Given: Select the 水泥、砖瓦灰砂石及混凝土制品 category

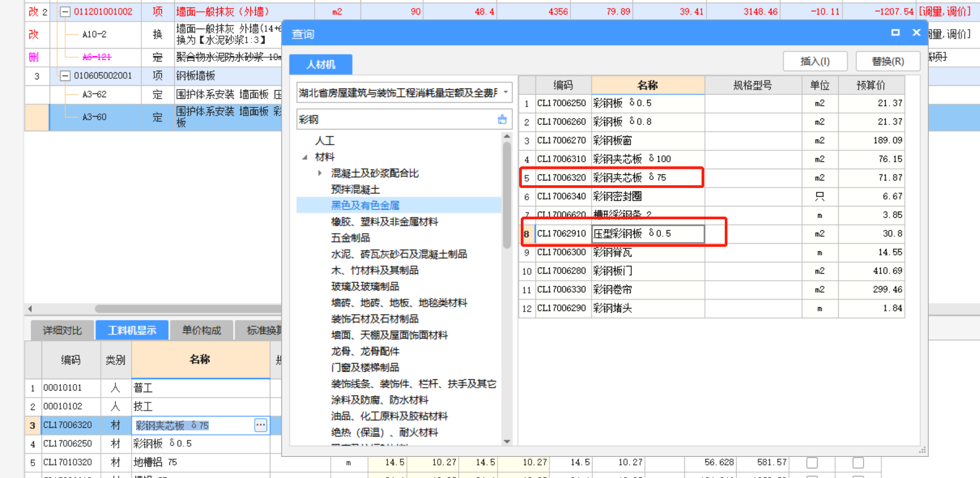Looking at the screenshot, I should (399, 254).
